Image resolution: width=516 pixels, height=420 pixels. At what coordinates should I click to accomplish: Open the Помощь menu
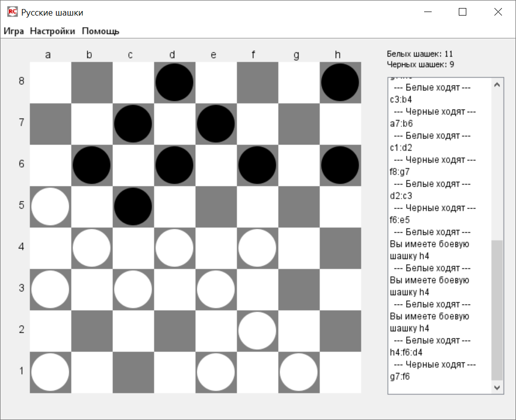click(x=100, y=31)
